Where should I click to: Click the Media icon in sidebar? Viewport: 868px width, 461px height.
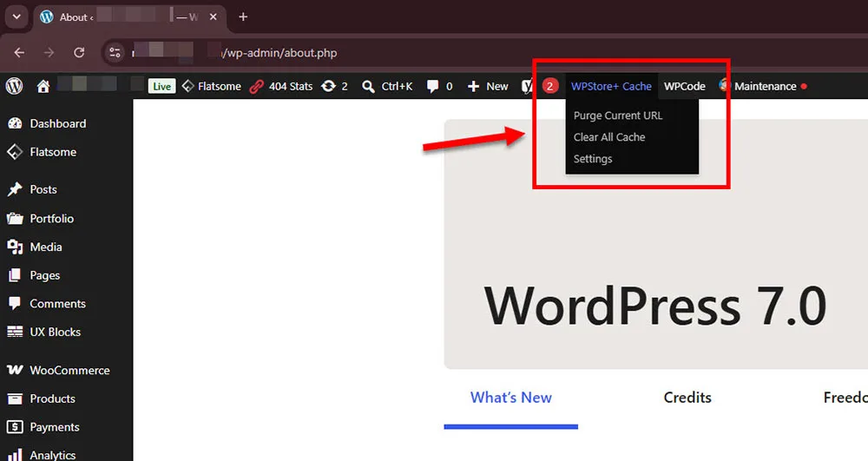(x=15, y=247)
